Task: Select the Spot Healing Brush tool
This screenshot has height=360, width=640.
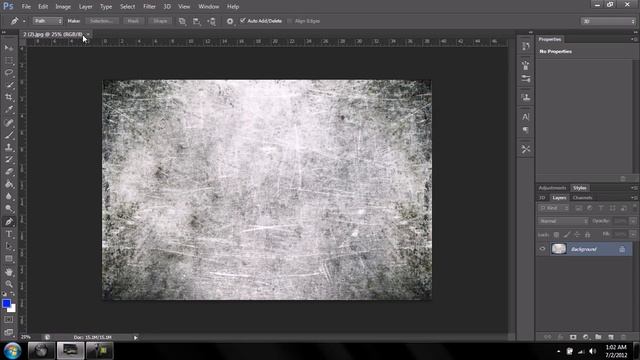Action: (x=9, y=122)
